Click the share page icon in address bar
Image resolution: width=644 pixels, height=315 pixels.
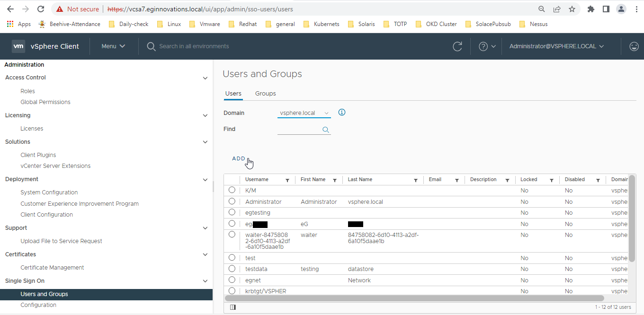[x=557, y=9]
